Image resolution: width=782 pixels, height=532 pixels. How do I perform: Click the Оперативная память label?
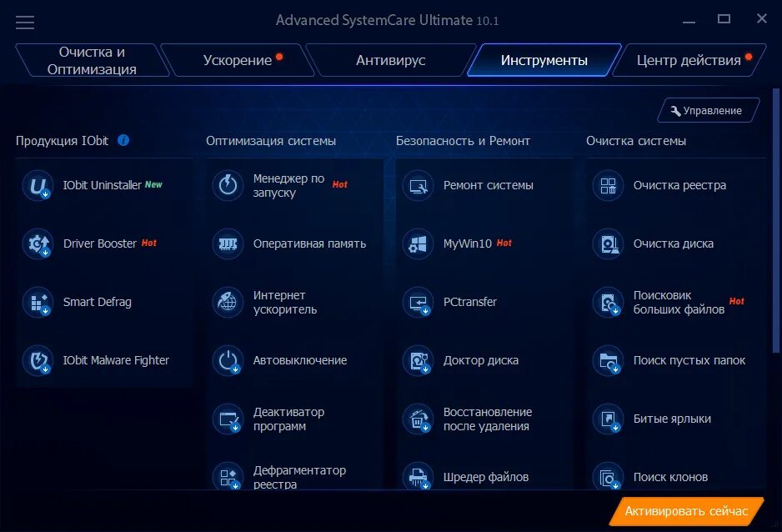(309, 243)
